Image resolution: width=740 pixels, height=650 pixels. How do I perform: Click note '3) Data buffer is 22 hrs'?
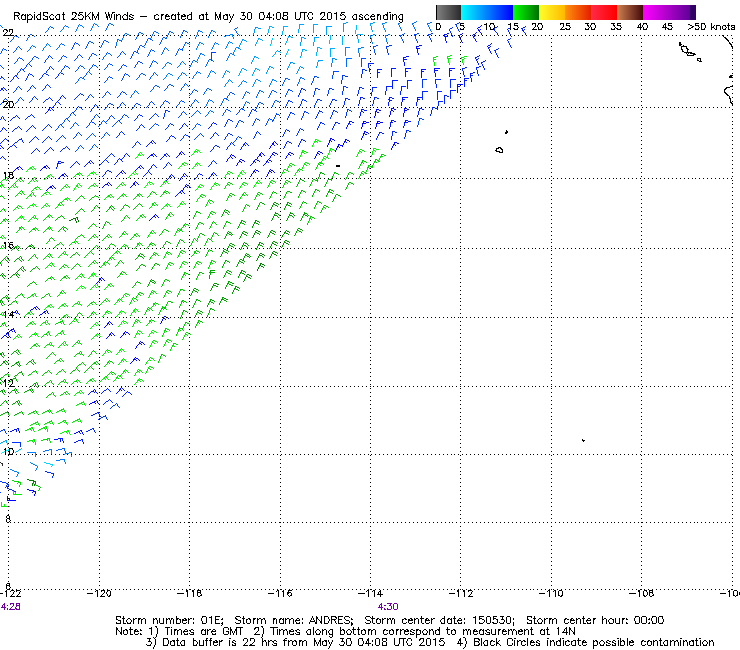[211, 642]
